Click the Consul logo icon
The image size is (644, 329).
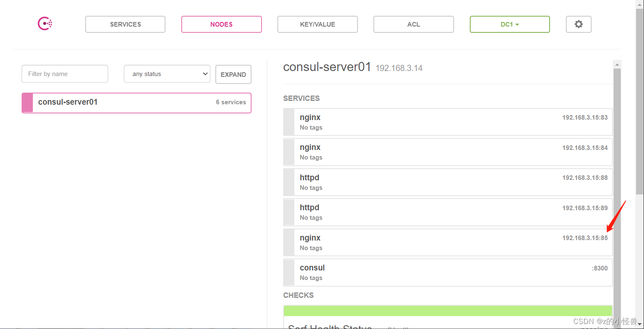pyautogui.click(x=45, y=24)
